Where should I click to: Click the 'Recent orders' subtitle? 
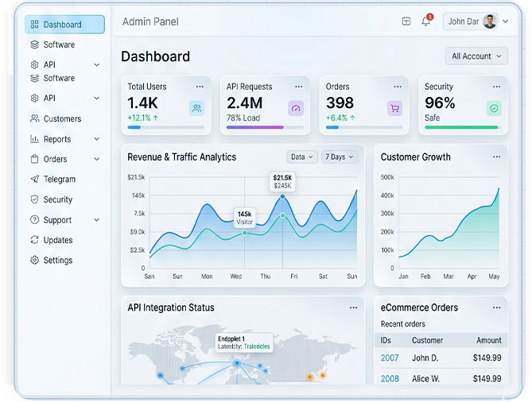coord(402,324)
